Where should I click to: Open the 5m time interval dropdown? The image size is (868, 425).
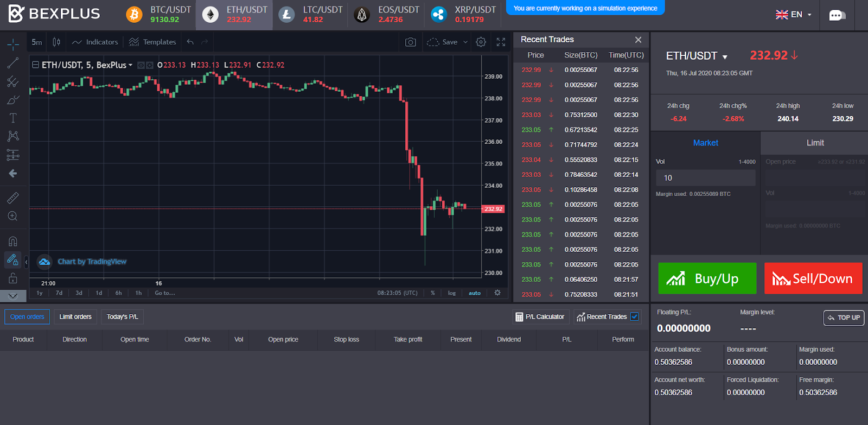click(x=37, y=42)
